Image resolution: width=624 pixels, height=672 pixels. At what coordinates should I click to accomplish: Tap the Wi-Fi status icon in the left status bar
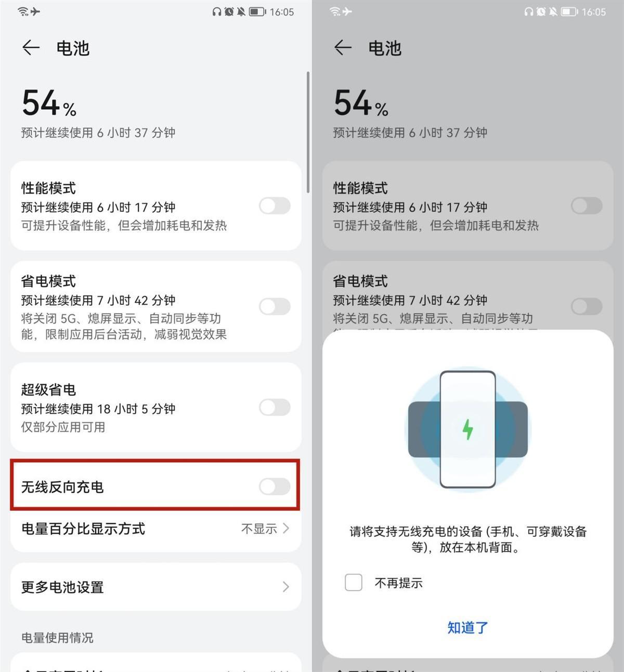22,11
